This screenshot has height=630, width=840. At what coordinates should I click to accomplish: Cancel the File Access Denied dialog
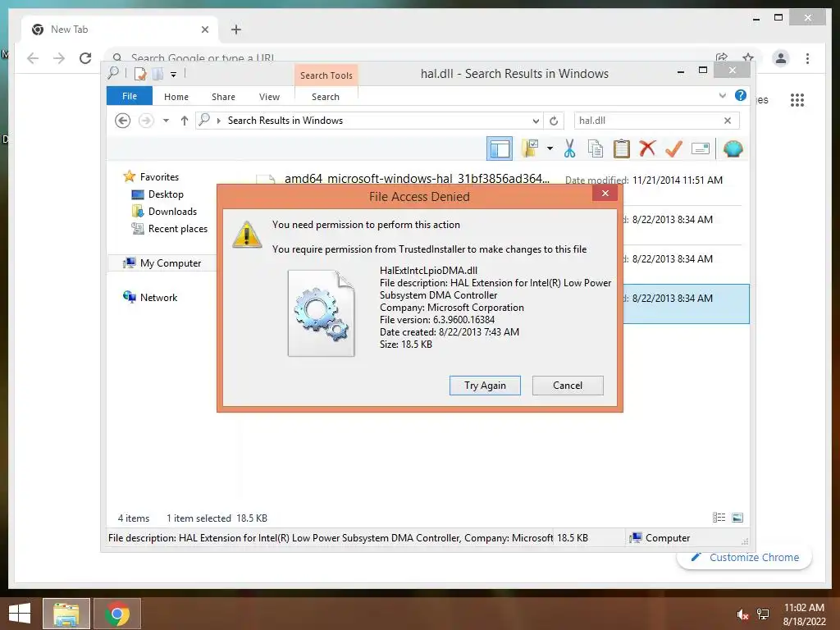pos(568,386)
